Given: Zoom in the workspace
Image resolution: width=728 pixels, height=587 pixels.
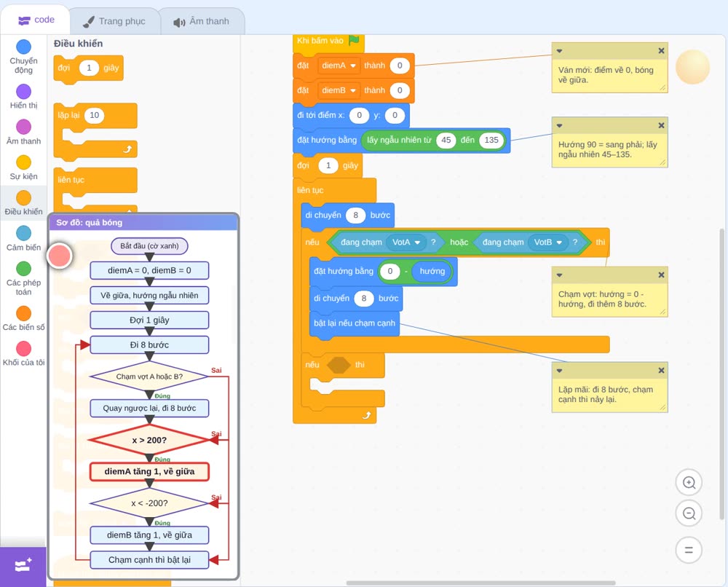Looking at the screenshot, I should click(689, 483).
